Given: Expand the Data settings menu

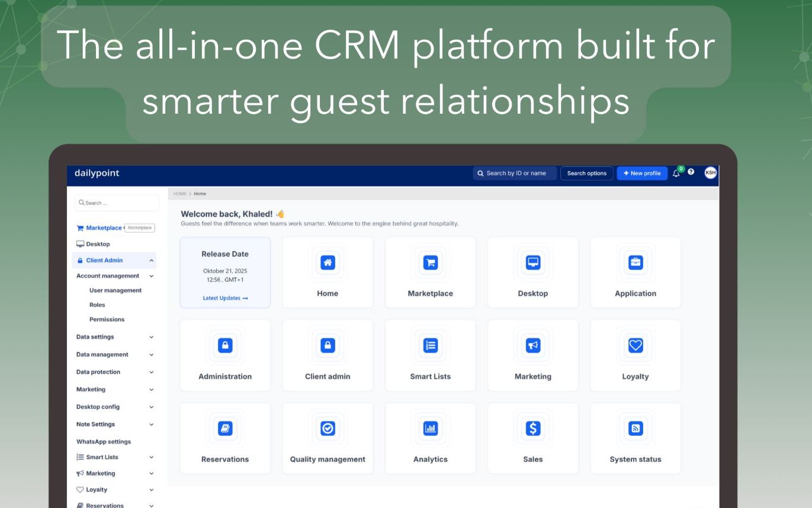Looking at the screenshot, I should pyautogui.click(x=151, y=337).
